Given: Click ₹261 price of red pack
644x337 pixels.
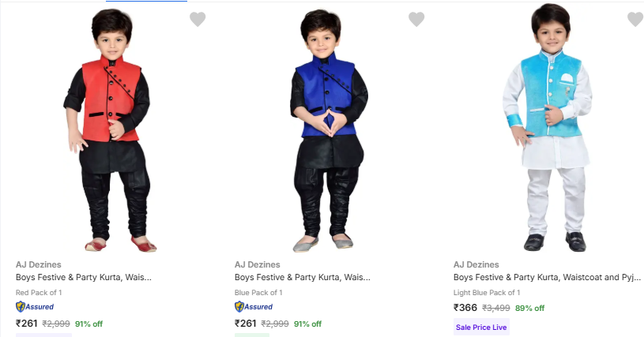Looking at the screenshot, I should tap(27, 323).
